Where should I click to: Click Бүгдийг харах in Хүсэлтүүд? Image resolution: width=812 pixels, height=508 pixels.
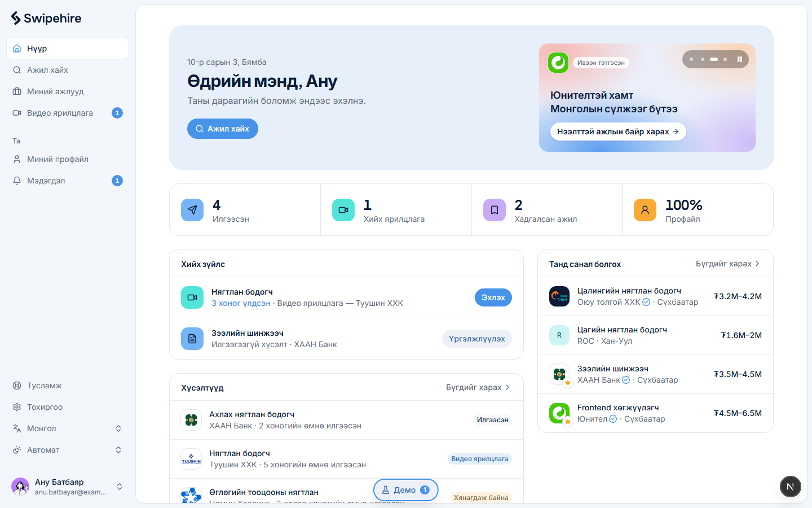478,387
